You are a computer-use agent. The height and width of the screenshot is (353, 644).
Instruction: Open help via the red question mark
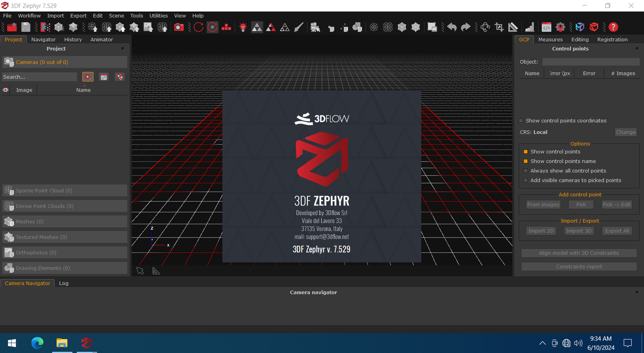[x=613, y=27]
